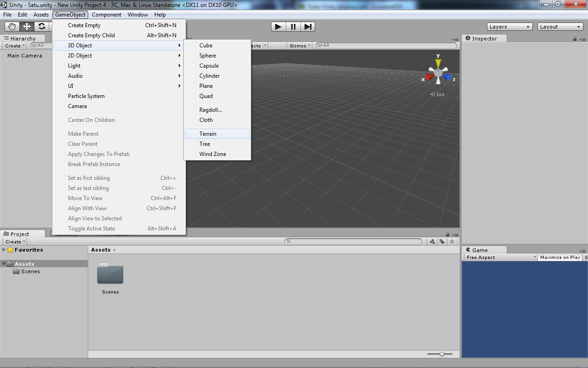Open Hierarchy Create dropdown

pyautogui.click(x=15, y=46)
